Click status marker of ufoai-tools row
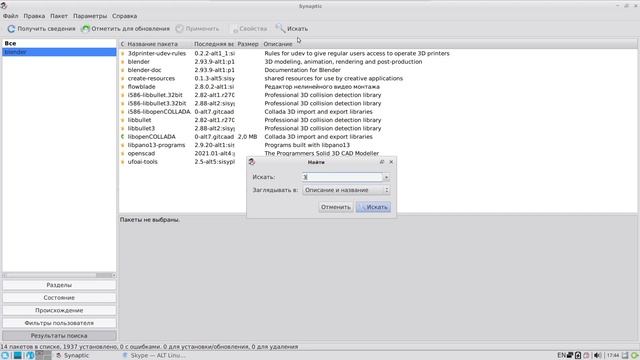Viewport: 640px width, 360px height. click(122, 162)
